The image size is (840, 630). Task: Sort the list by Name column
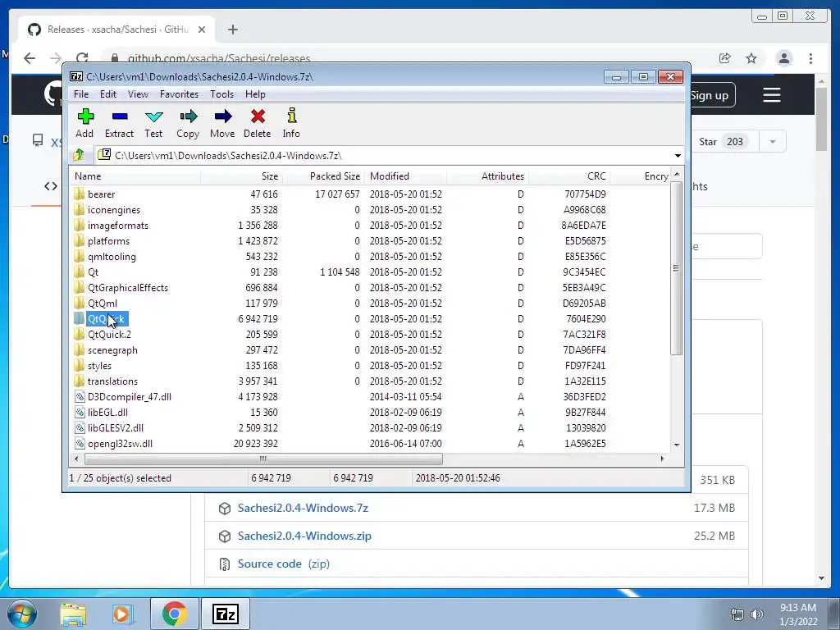[x=135, y=176]
